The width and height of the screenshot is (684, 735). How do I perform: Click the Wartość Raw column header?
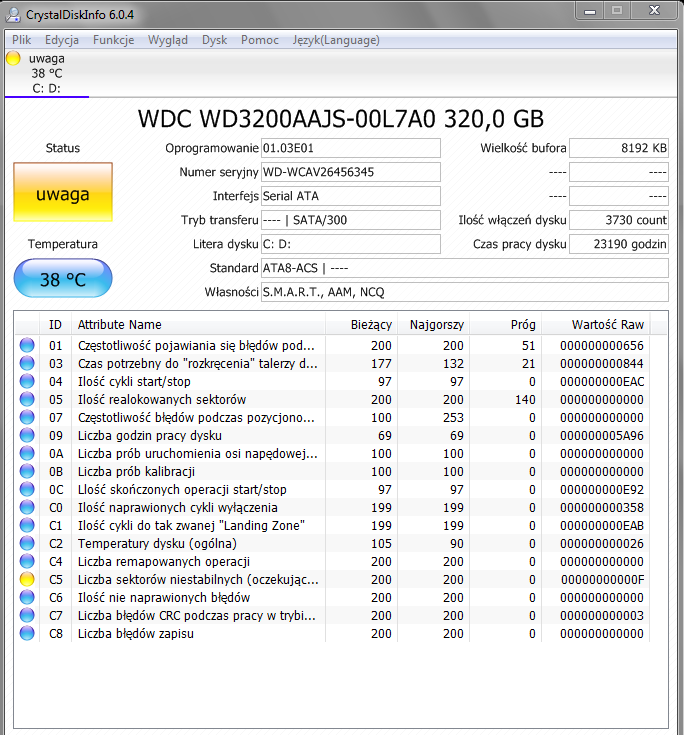pos(596,324)
